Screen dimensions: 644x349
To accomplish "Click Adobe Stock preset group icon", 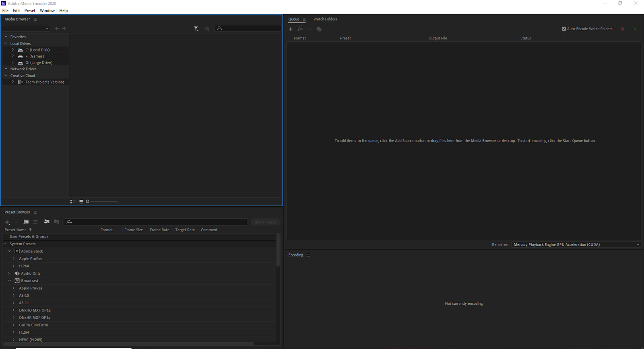I will [17, 251].
